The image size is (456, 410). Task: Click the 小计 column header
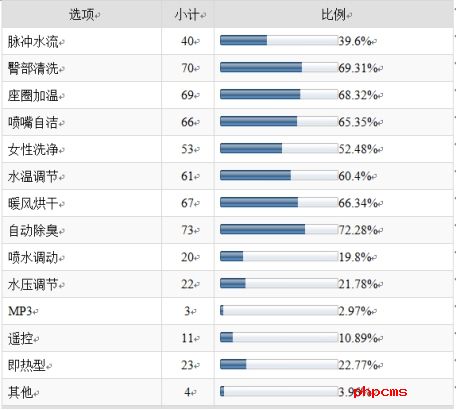pyautogui.click(x=187, y=15)
